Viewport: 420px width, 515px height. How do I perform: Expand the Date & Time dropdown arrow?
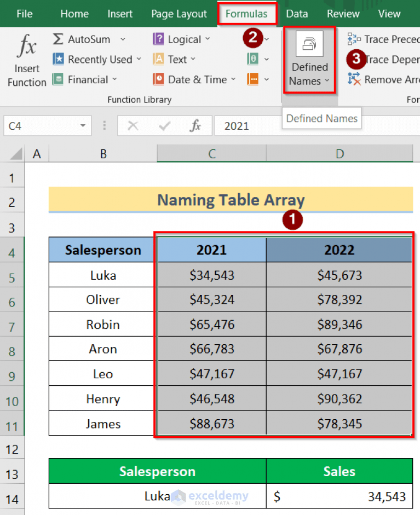point(233,79)
